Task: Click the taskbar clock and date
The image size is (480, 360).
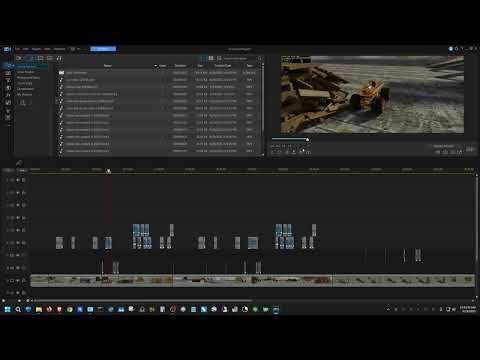Action: [468, 309]
